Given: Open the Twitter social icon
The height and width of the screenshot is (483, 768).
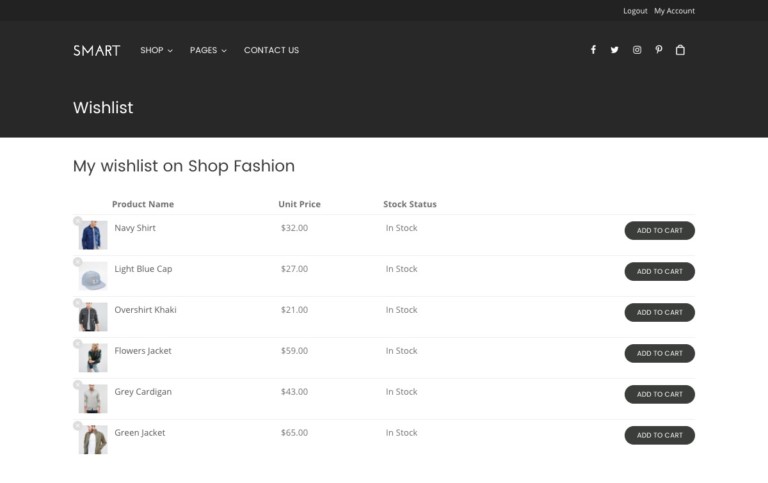Looking at the screenshot, I should [615, 50].
